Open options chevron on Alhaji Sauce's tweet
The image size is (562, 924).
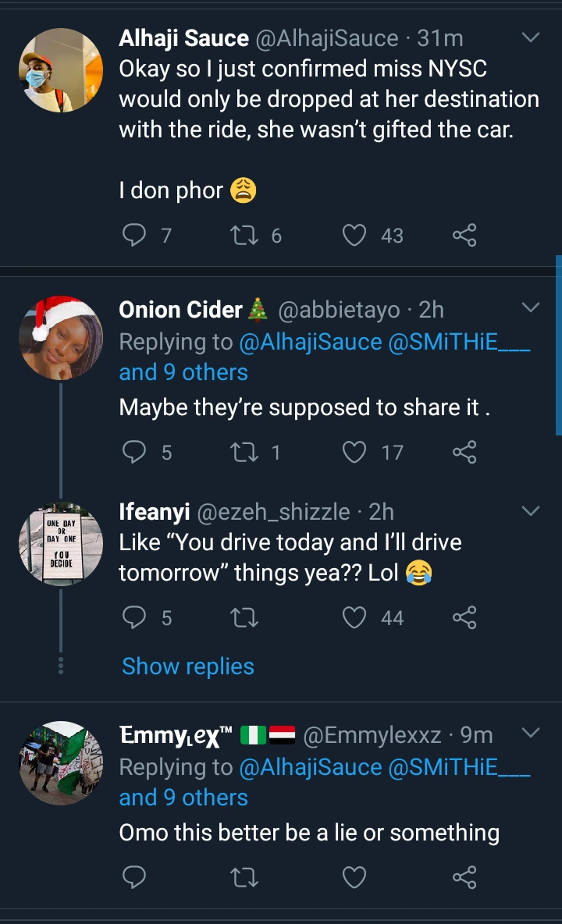click(530, 37)
